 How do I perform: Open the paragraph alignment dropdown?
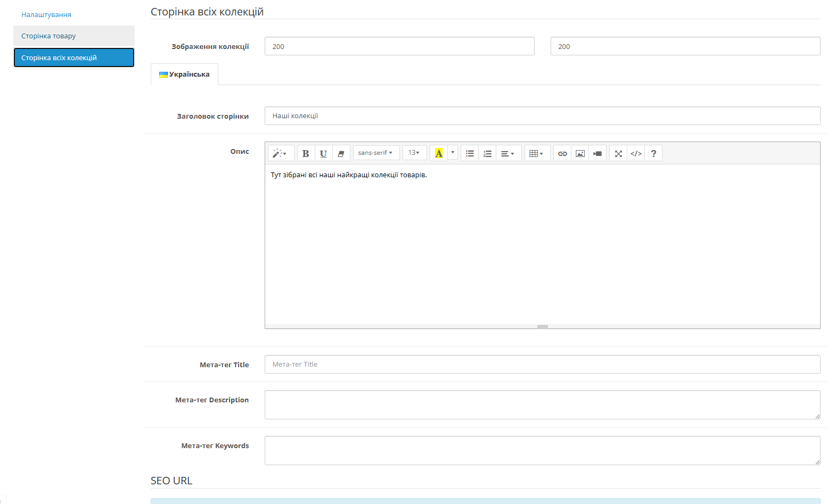coord(509,153)
